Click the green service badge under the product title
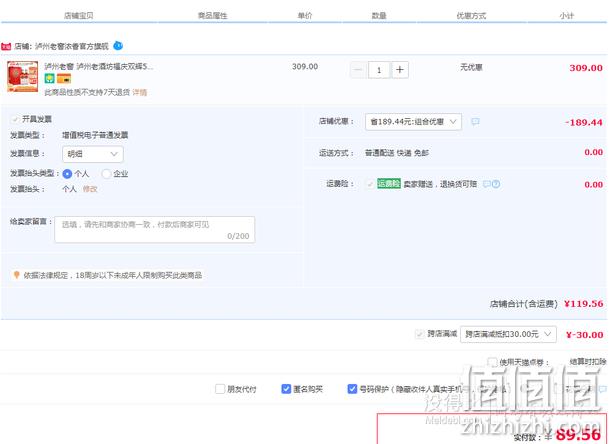The width and height of the screenshot is (610, 444). [49, 79]
